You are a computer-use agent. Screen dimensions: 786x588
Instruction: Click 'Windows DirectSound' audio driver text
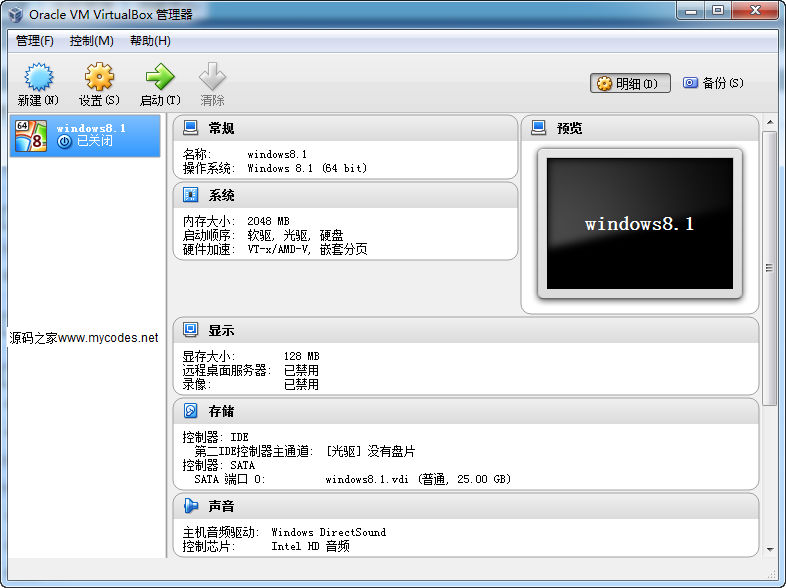[328, 532]
